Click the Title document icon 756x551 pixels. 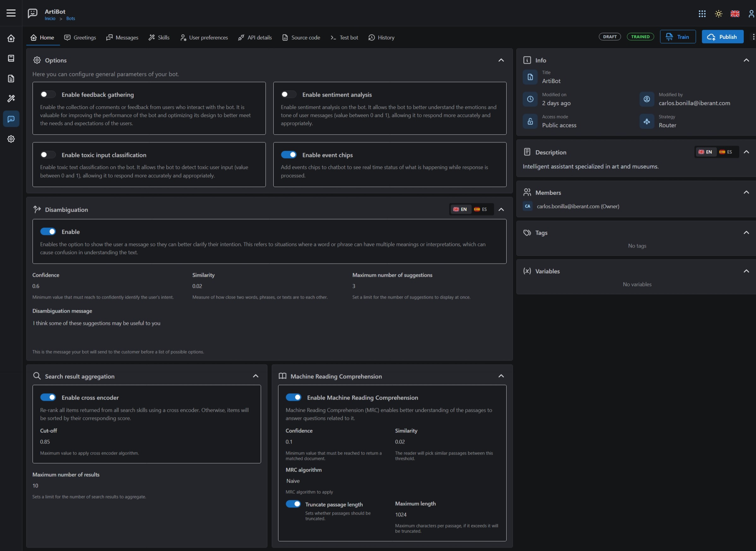(x=530, y=77)
